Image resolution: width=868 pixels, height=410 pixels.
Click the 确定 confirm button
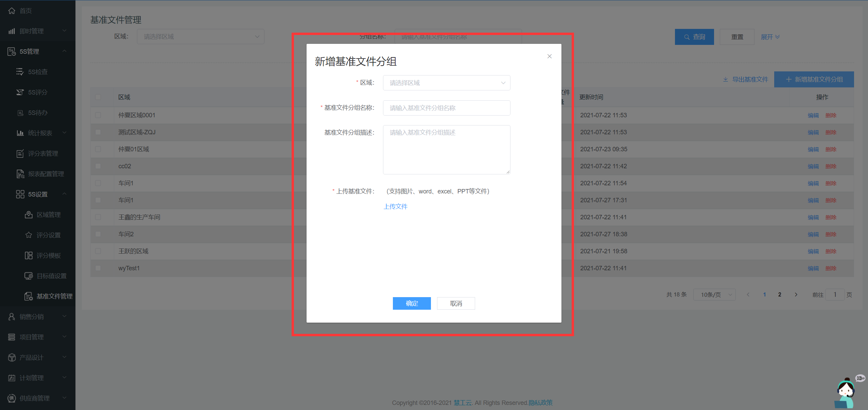[x=412, y=303]
